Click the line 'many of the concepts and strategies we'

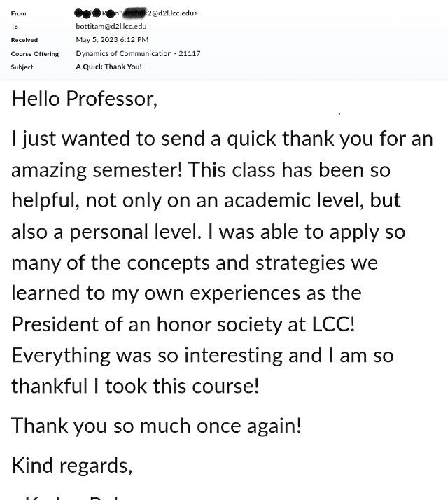[194, 263]
